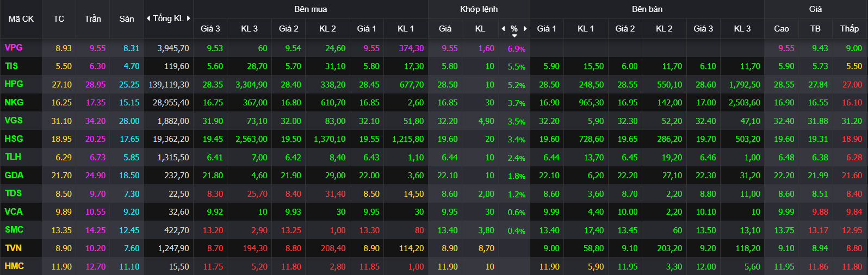
Task: Open stock symbol GDA
Action: tap(14, 175)
